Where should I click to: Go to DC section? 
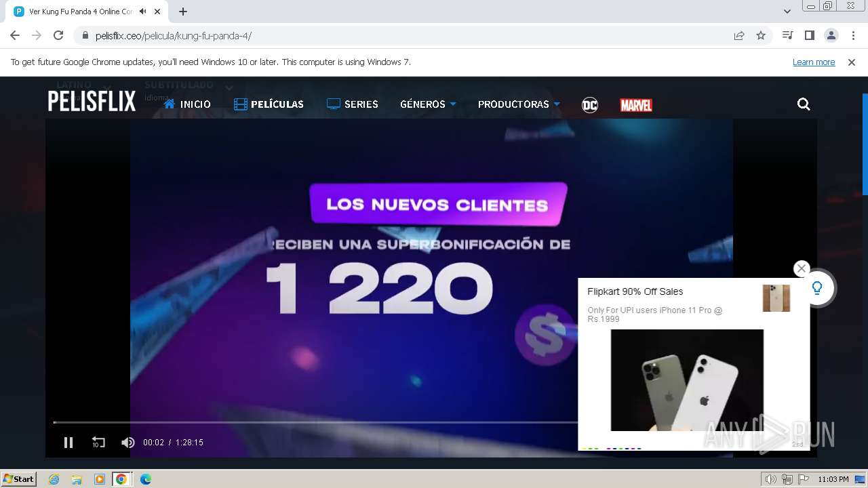point(590,104)
